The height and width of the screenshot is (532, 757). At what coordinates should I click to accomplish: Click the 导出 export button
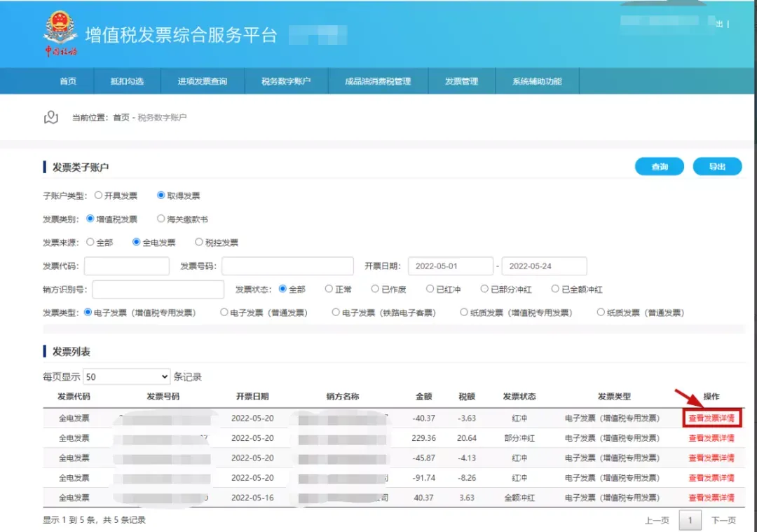point(716,167)
